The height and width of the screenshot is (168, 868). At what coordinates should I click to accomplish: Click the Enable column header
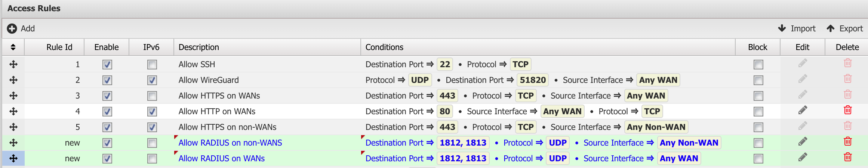tap(107, 47)
